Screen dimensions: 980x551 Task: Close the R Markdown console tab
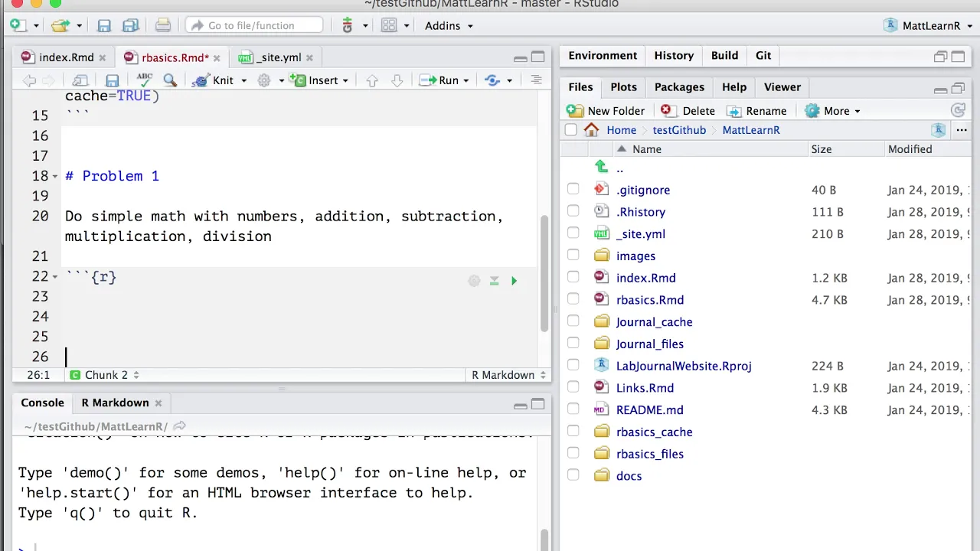pyautogui.click(x=158, y=403)
